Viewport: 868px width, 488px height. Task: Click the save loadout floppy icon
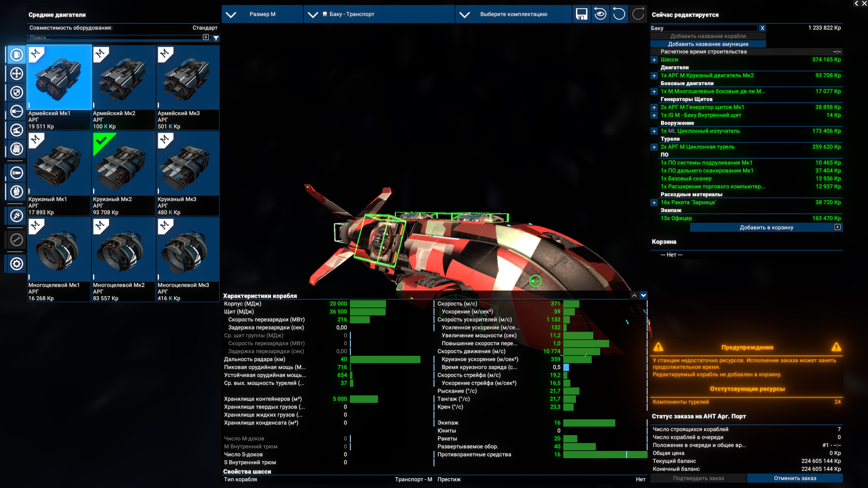point(581,14)
